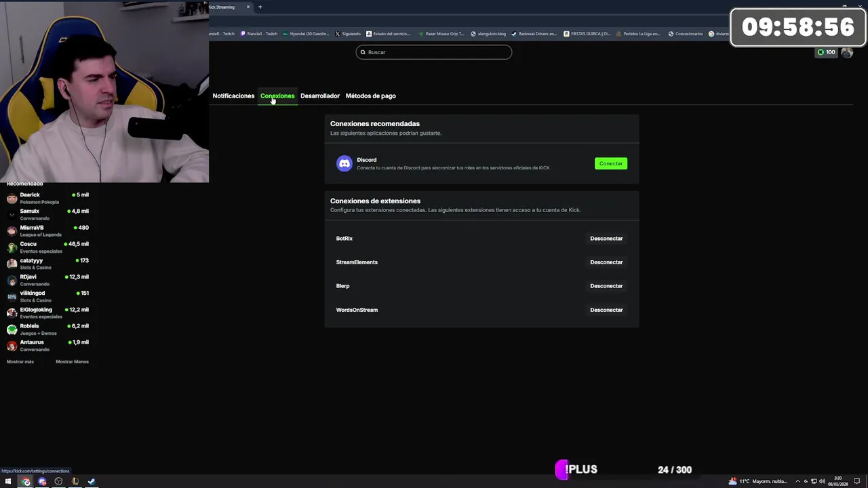Click the Coscu channel name
The height and width of the screenshot is (488, 868).
(28, 244)
